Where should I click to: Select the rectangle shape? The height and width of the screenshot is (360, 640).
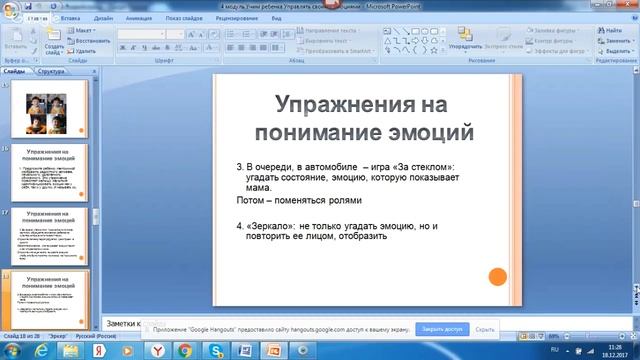pos(416,31)
